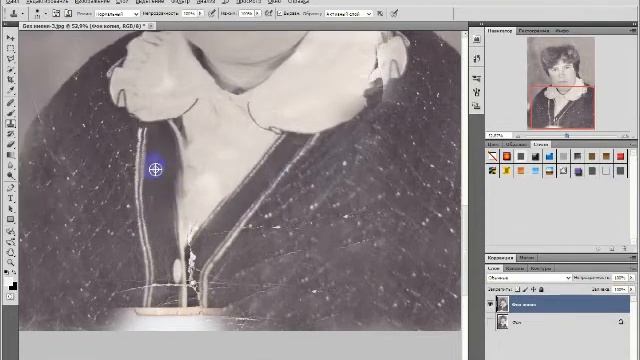Switch to the Гистограмма tab
This screenshot has width=640, height=360.
coord(534,31)
